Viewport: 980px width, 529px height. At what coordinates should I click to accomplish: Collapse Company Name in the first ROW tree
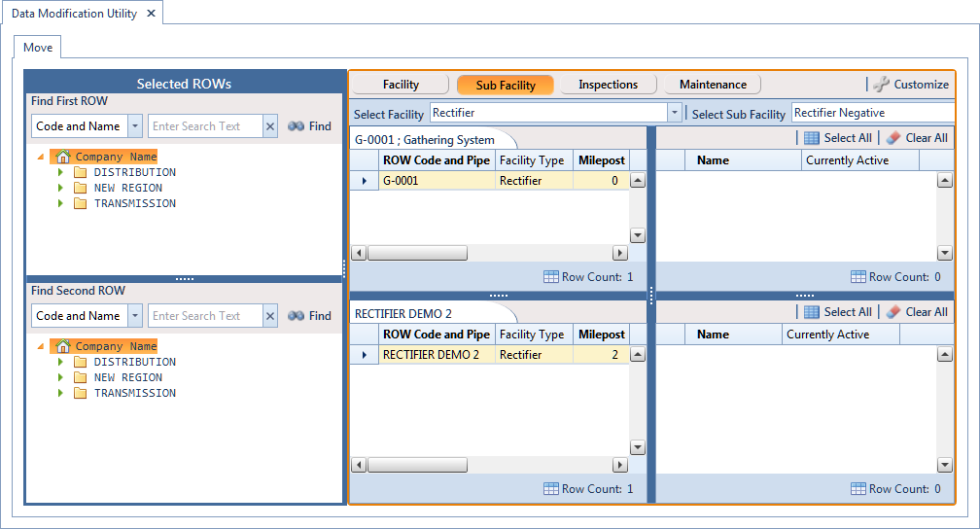[41, 157]
